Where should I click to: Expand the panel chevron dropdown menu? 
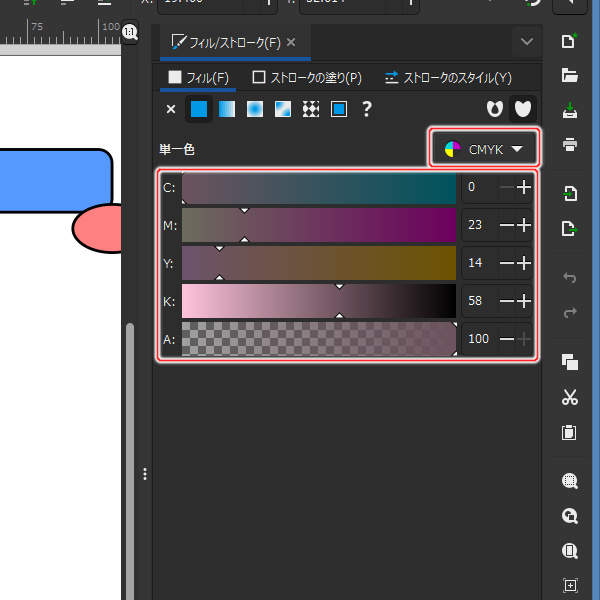coord(527,42)
